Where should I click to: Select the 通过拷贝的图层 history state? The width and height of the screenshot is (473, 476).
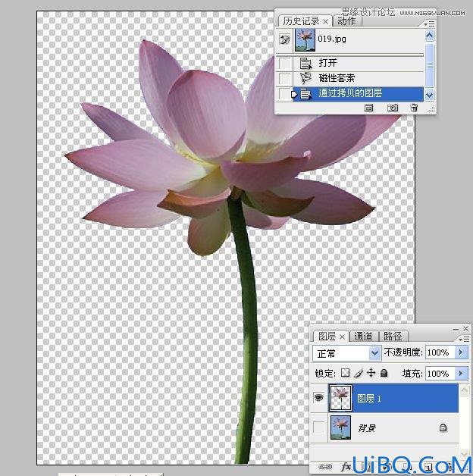[x=358, y=94]
